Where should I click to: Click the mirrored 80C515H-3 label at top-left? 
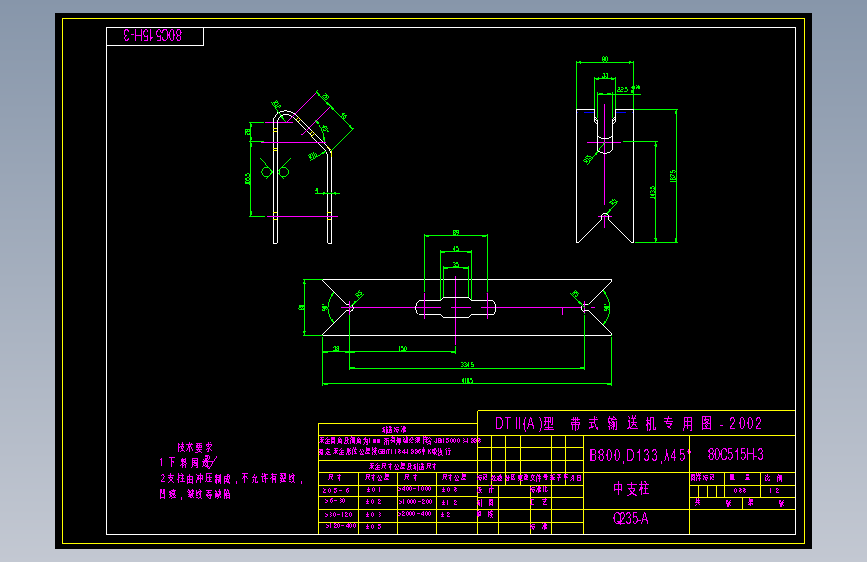[153, 36]
